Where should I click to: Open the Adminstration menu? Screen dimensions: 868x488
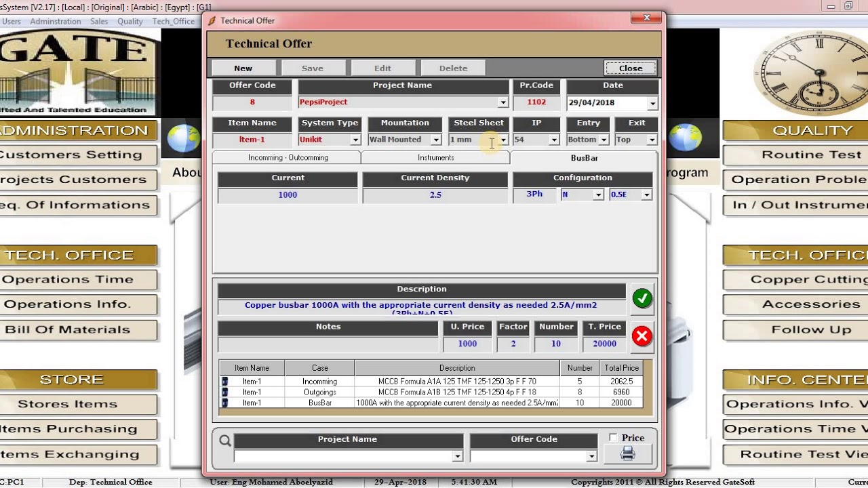point(56,21)
